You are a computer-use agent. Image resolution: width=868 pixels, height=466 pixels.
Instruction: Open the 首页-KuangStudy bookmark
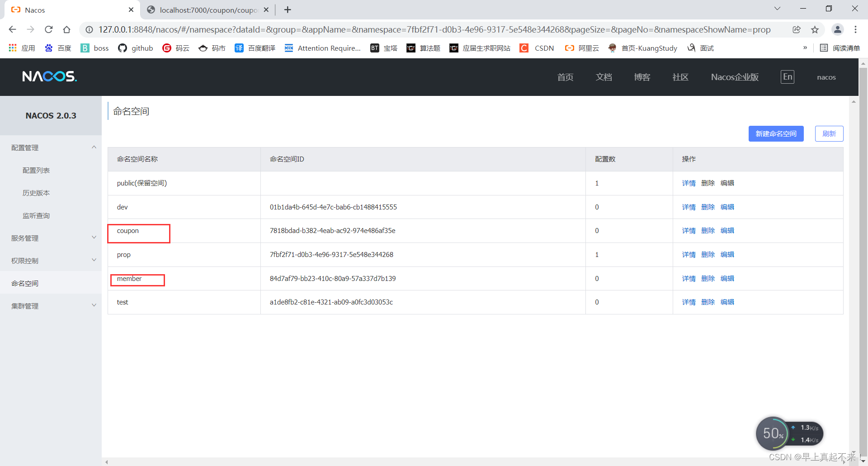pyautogui.click(x=642, y=48)
